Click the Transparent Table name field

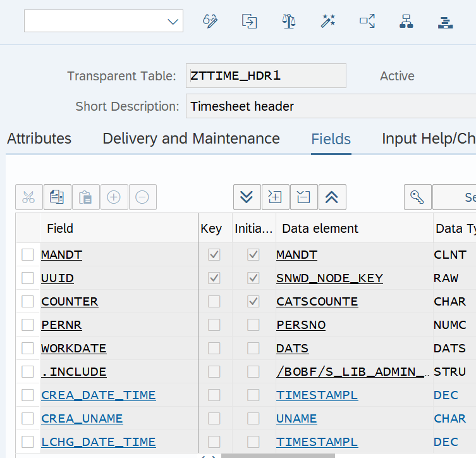[266, 76]
